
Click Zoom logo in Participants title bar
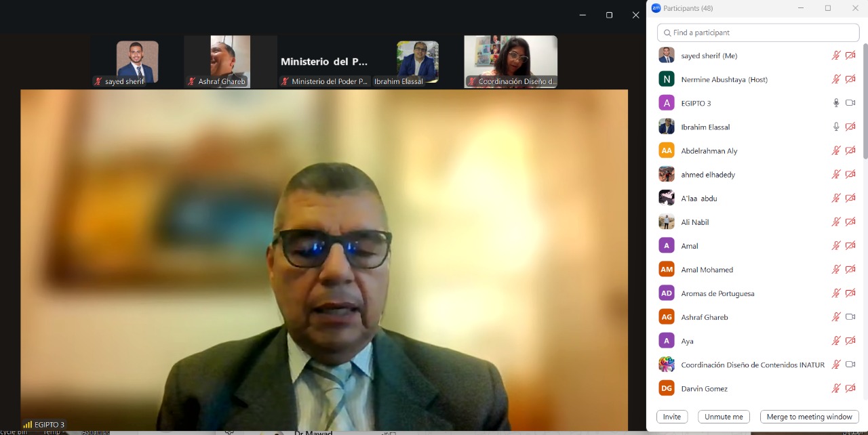point(656,8)
